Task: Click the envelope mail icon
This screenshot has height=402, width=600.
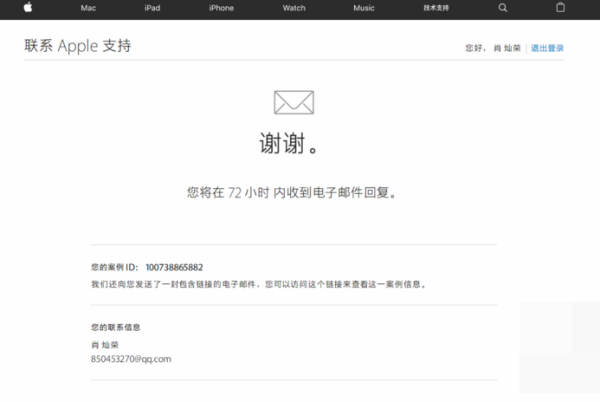Action: 294,102
